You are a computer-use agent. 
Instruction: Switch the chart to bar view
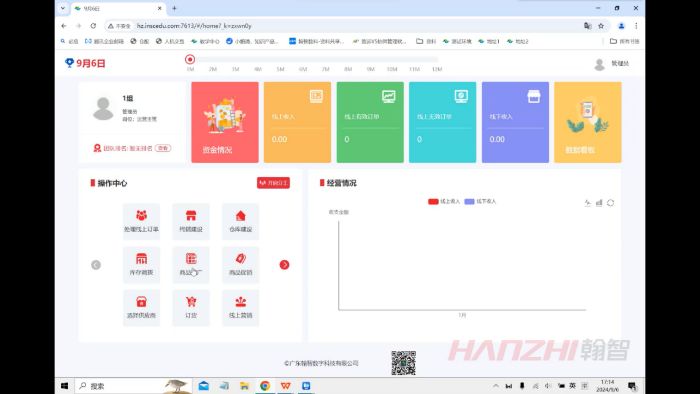tap(599, 203)
